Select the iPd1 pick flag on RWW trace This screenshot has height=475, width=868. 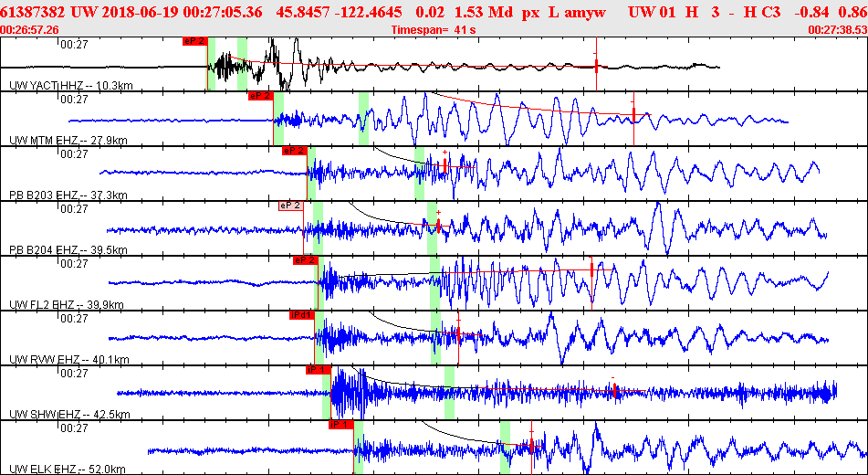coord(302,315)
